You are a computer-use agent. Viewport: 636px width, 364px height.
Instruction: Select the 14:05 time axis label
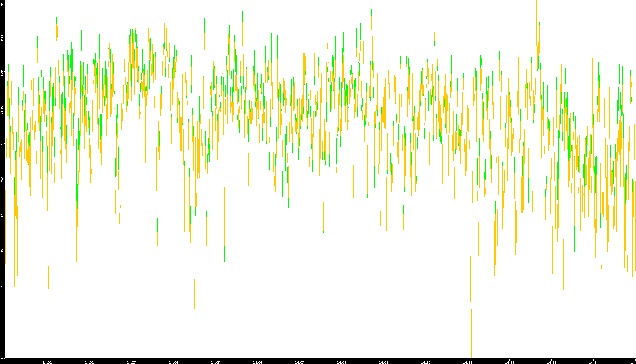tap(215, 362)
